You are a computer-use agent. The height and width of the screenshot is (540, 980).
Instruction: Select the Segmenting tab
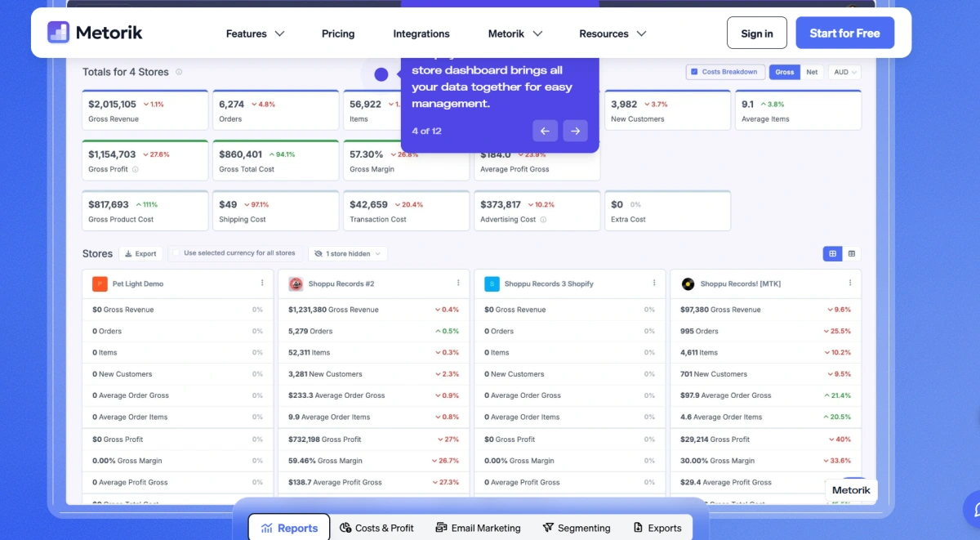click(x=577, y=528)
